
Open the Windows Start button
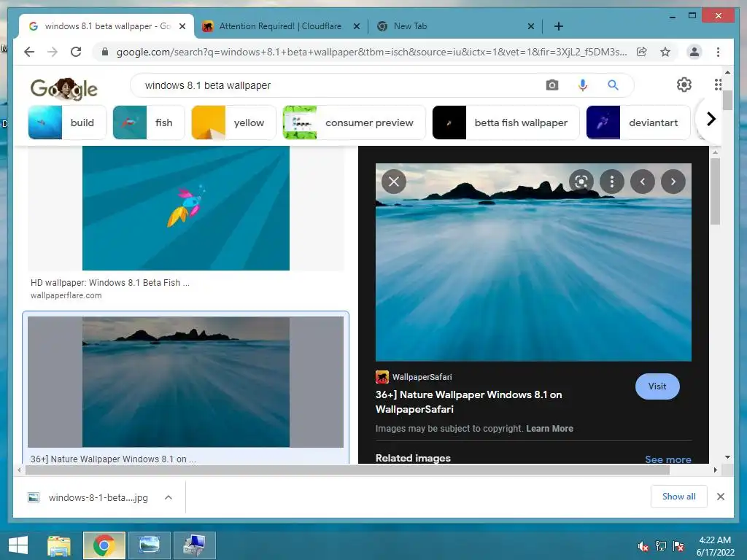(x=18, y=545)
